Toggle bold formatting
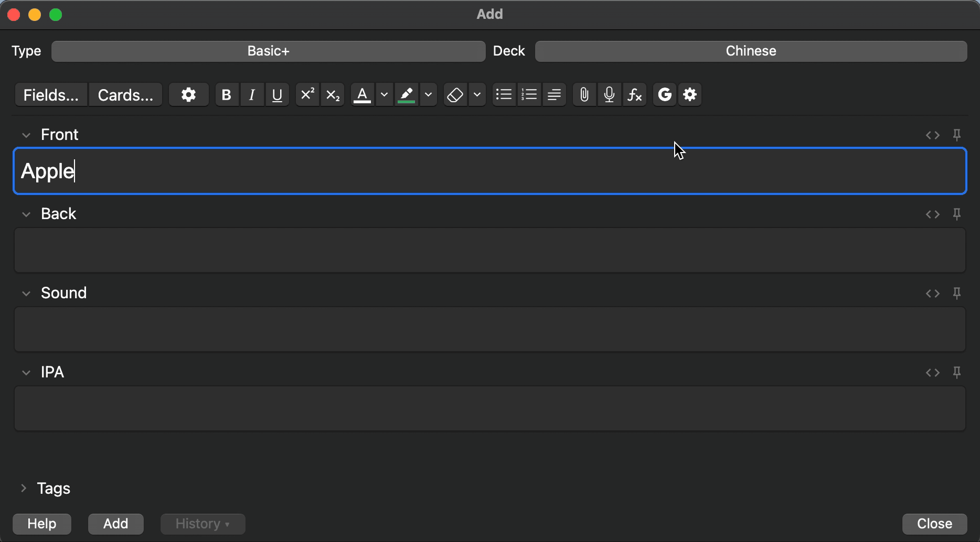This screenshot has height=542, width=980. click(x=227, y=95)
